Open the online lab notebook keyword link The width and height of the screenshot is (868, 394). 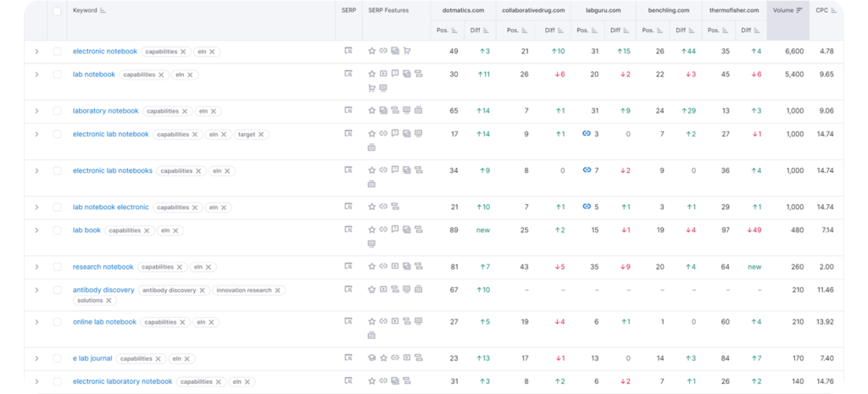pyautogui.click(x=104, y=322)
